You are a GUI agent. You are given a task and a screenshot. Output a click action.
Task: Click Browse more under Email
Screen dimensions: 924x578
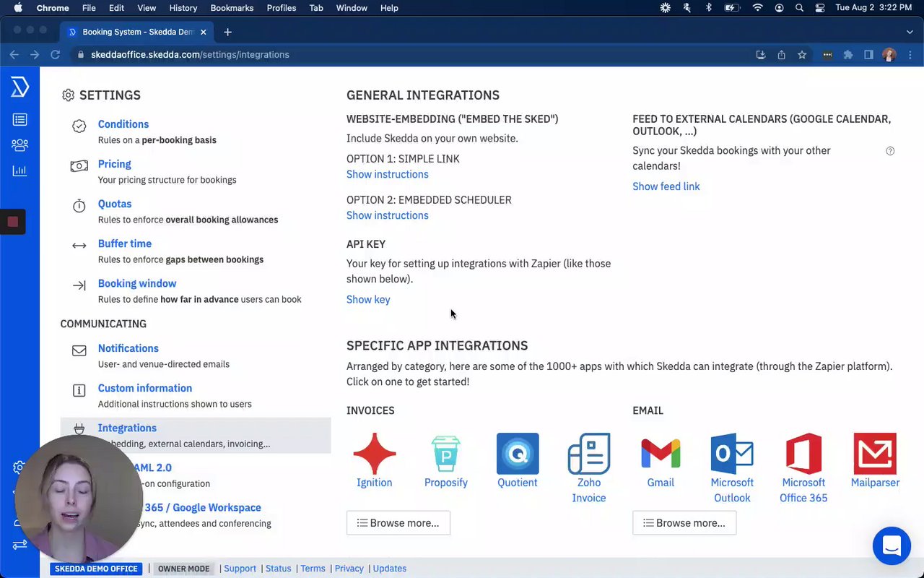click(x=684, y=522)
